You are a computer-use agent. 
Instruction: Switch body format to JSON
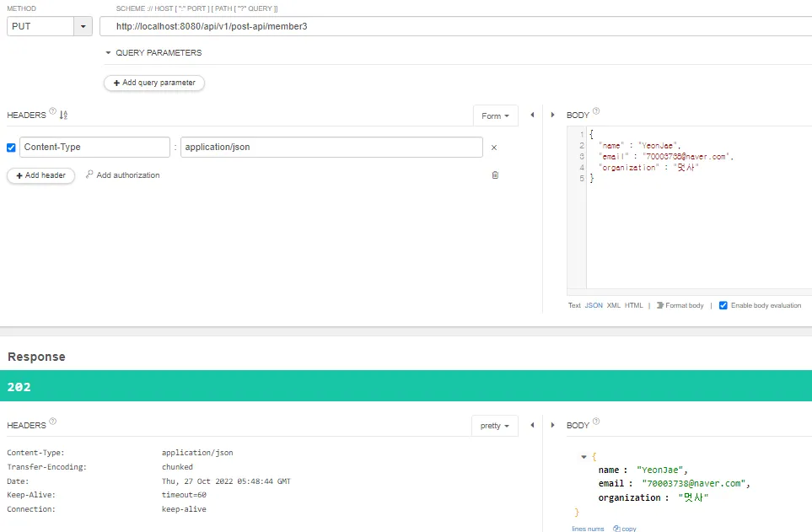click(594, 306)
